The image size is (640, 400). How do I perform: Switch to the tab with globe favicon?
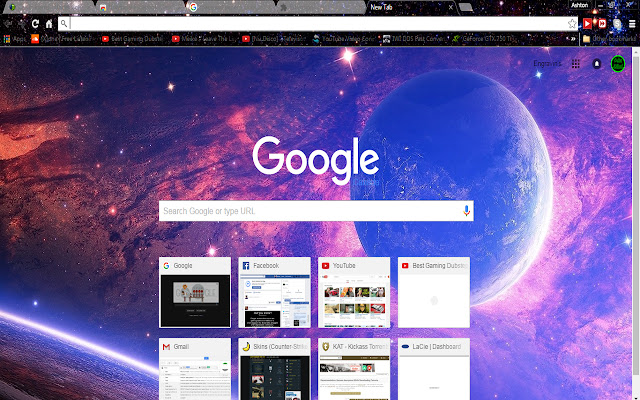[48, 7]
